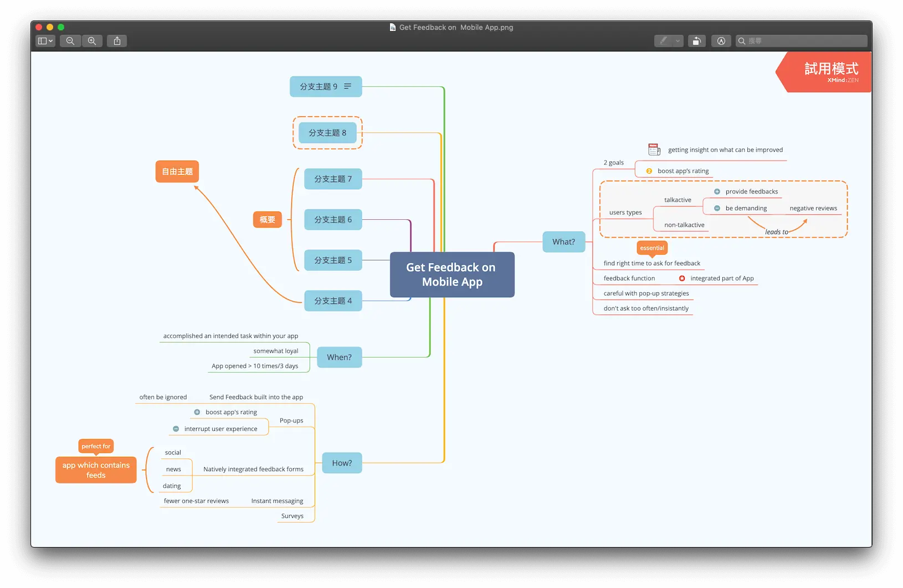This screenshot has width=903, height=588.
Task: Select the 分支主题 5 node
Action: pyautogui.click(x=333, y=260)
